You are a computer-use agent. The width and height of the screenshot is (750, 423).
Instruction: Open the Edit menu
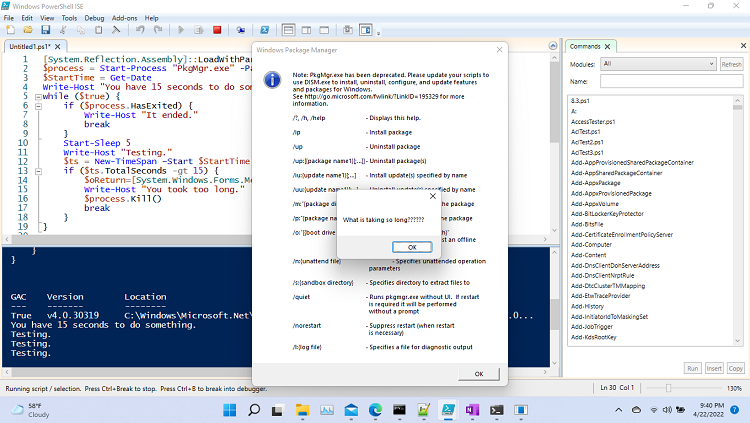click(x=27, y=18)
